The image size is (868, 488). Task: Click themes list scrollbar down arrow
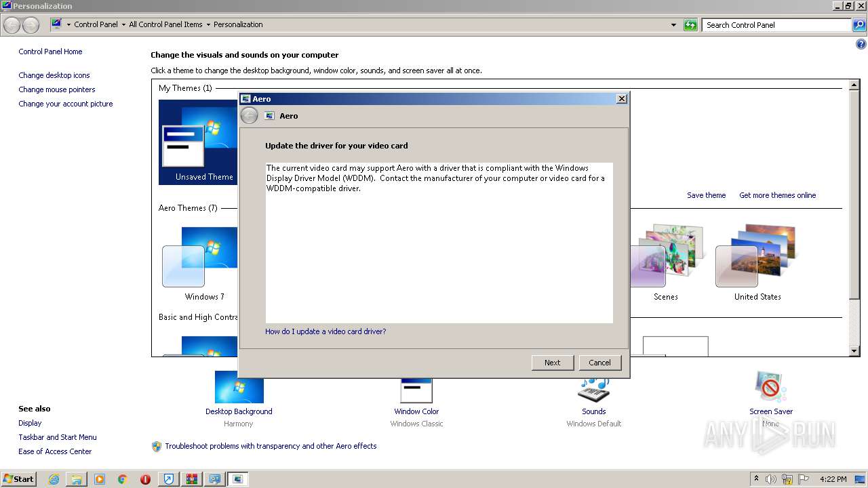(x=854, y=351)
